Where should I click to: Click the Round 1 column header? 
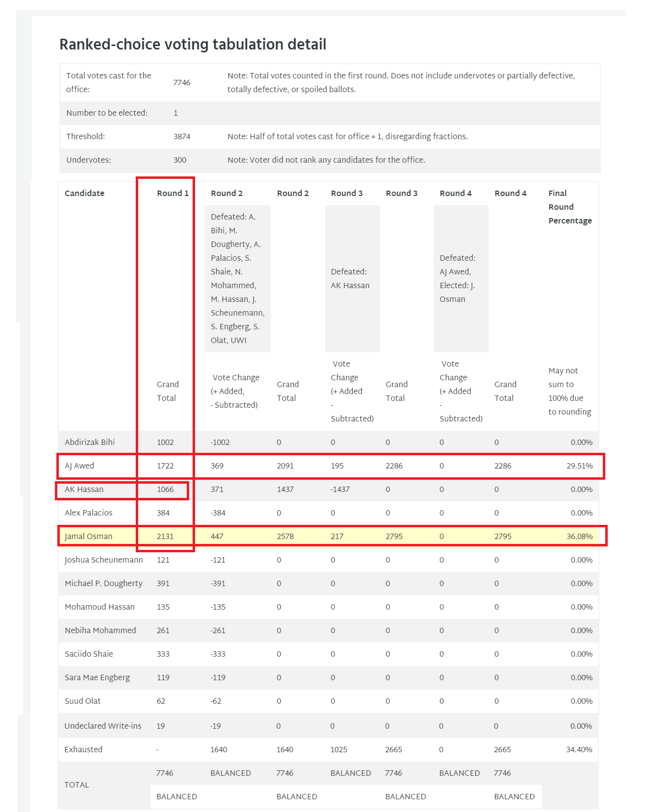click(173, 193)
